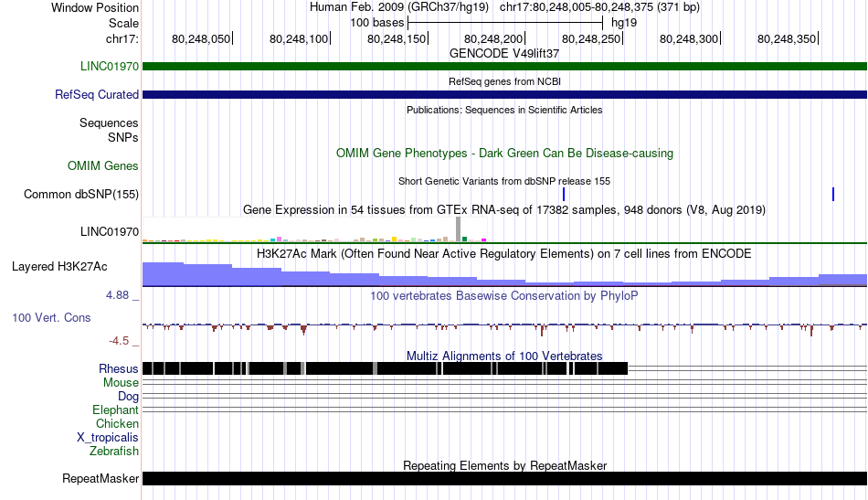This screenshot has width=868, height=500.
Task: Click the blue H3K27Ac signal histogram
Action: pos(504,274)
